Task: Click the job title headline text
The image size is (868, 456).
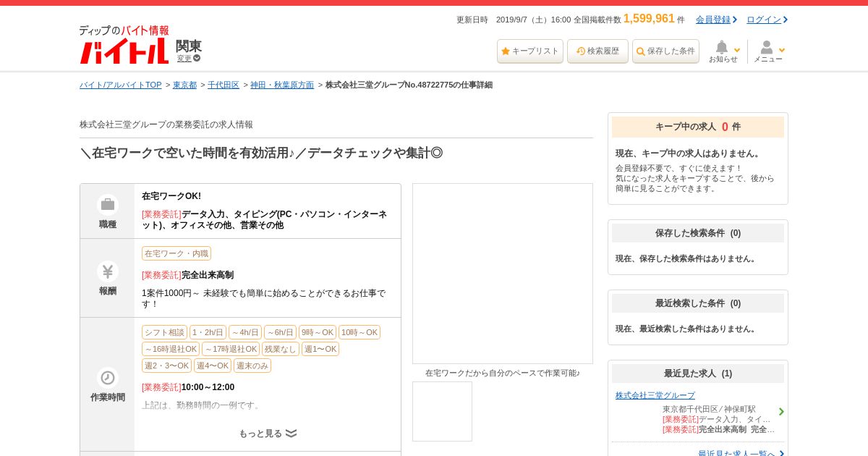Action: 261,153
